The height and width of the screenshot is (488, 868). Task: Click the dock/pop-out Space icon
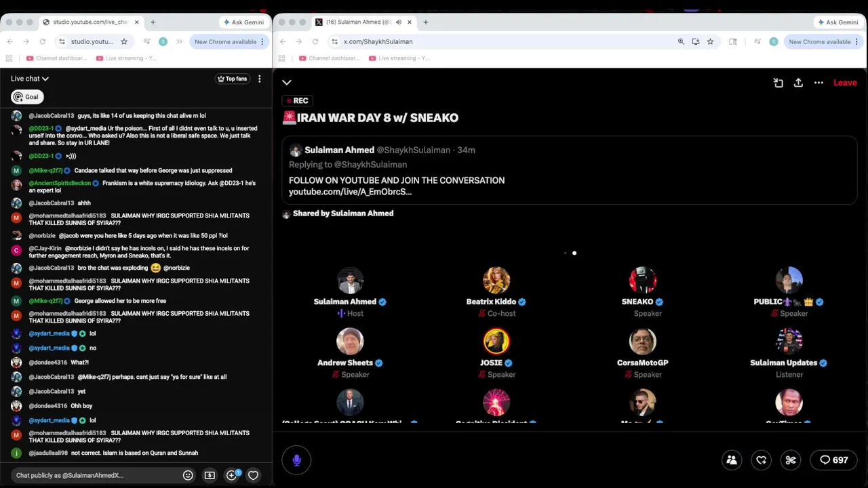[778, 83]
